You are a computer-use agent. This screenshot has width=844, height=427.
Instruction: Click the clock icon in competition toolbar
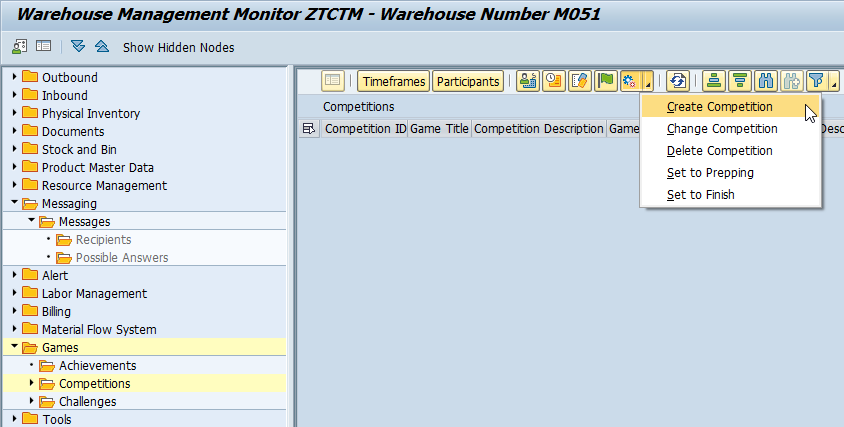click(554, 82)
